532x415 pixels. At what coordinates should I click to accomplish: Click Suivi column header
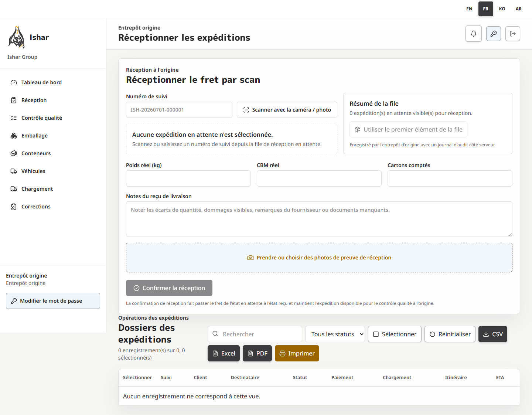click(166, 378)
